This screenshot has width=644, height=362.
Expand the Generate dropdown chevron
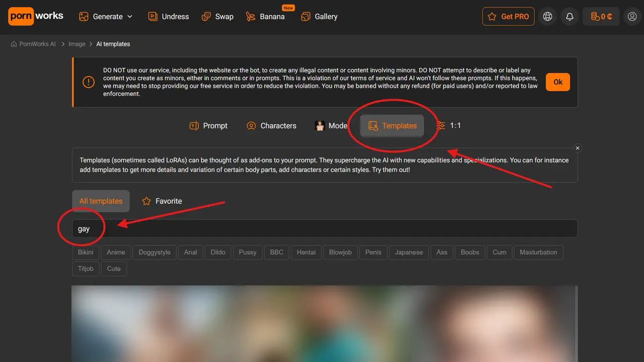130,17
